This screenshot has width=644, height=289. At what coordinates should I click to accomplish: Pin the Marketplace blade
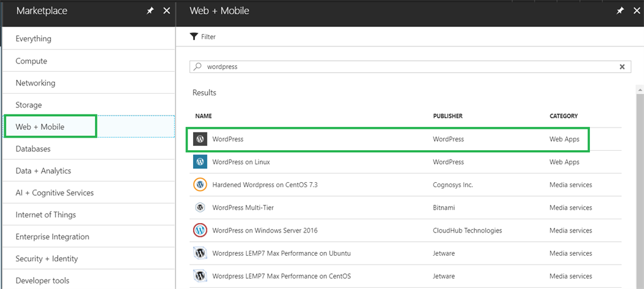(x=150, y=11)
